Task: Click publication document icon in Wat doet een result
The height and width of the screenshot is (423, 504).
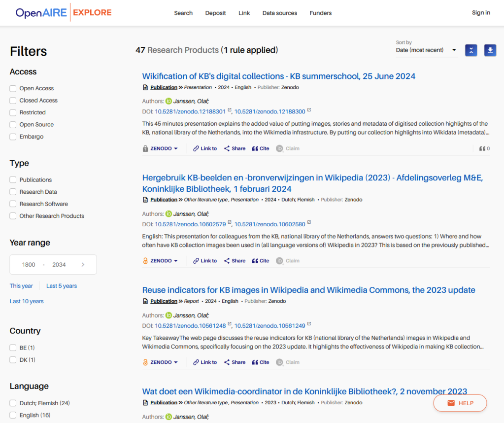Action: (145, 403)
